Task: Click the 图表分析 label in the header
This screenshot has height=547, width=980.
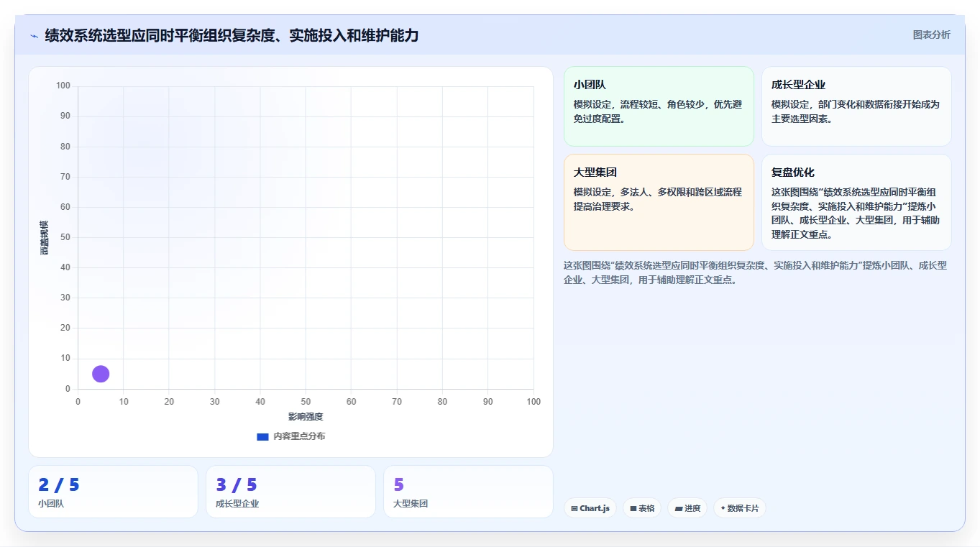Action: tap(931, 35)
